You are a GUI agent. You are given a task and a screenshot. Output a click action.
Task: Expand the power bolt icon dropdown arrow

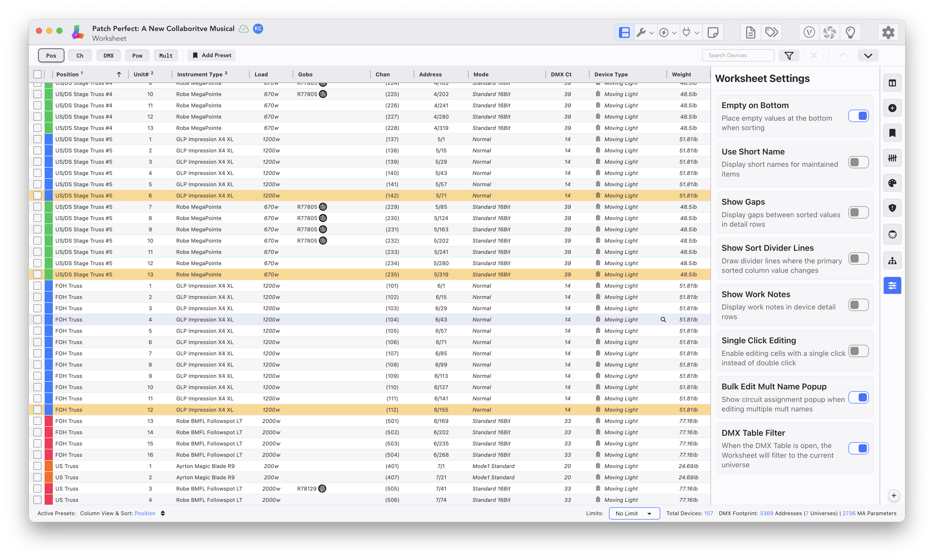tap(674, 33)
